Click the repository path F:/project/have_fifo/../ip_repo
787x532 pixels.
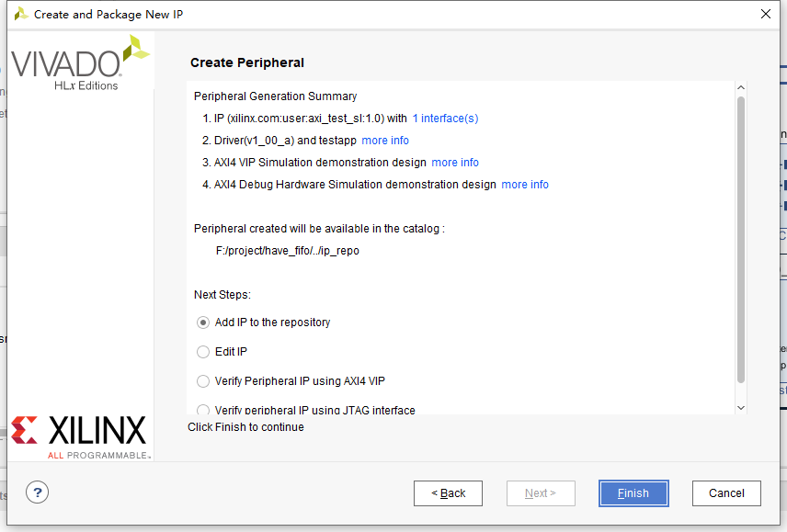point(288,251)
